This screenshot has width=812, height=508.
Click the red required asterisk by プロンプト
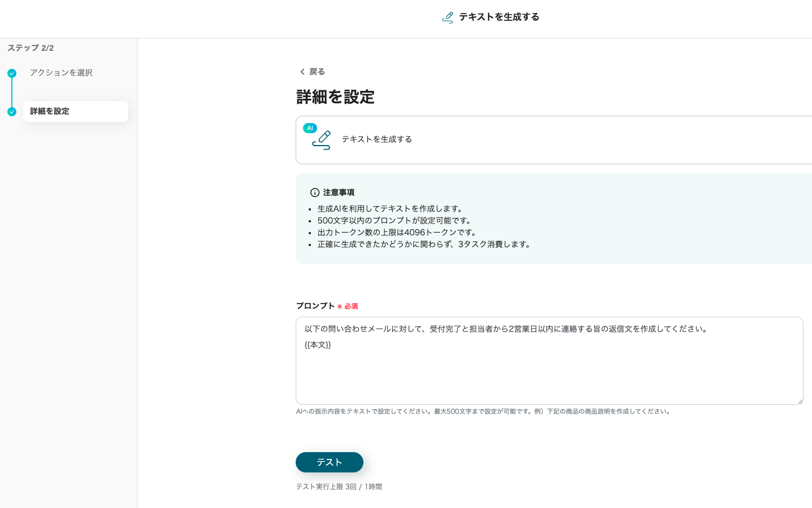coord(340,306)
